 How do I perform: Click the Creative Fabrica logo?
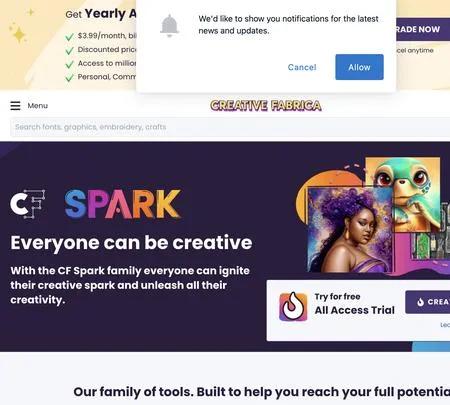[266, 106]
